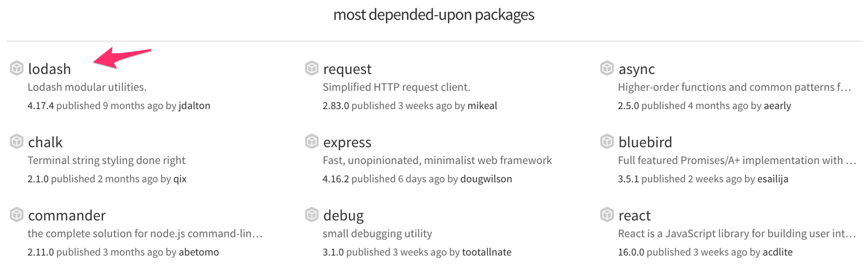Visit the react package page
This screenshot has width=868, height=270.
tap(635, 216)
